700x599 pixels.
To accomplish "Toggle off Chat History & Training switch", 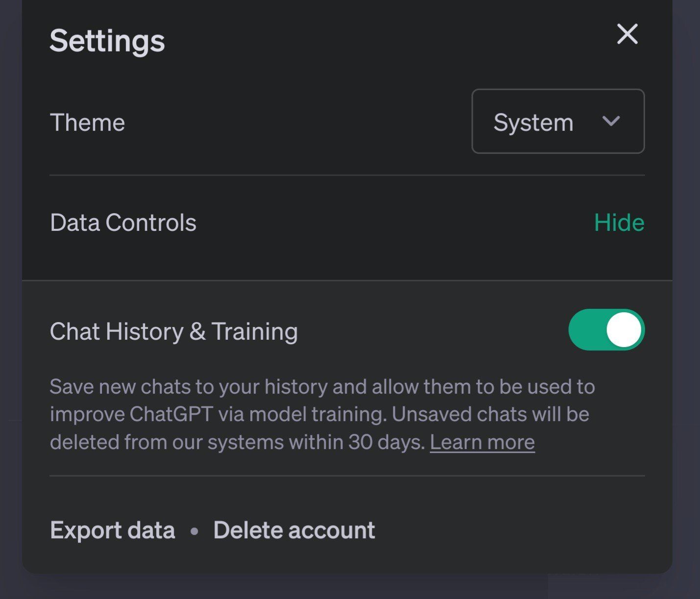I will pyautogui.click(x=606, y=329).
